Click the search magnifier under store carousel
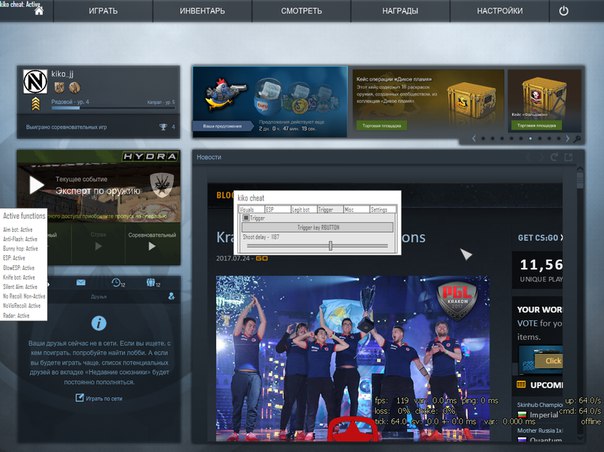Screen dimensions: 604x452 [577, 138]
